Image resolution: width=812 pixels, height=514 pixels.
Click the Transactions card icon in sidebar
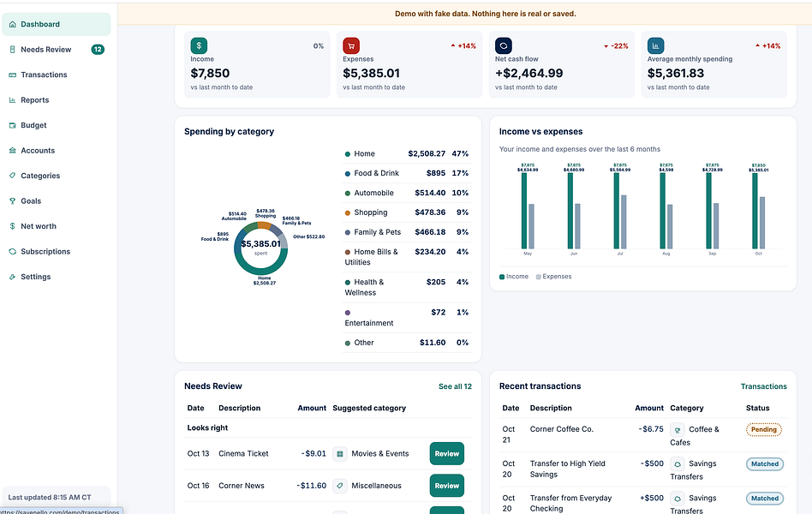(x=13, y=75)
